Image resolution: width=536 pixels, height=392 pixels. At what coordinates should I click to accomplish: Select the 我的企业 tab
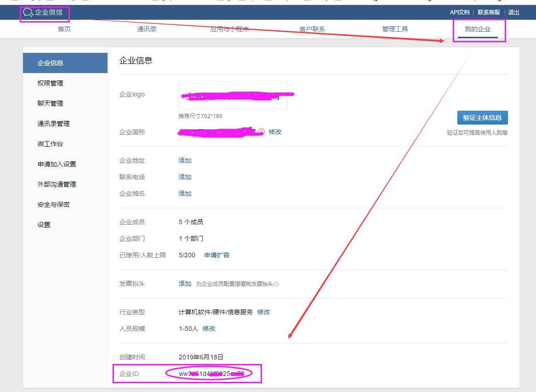(x=478, y=29)
